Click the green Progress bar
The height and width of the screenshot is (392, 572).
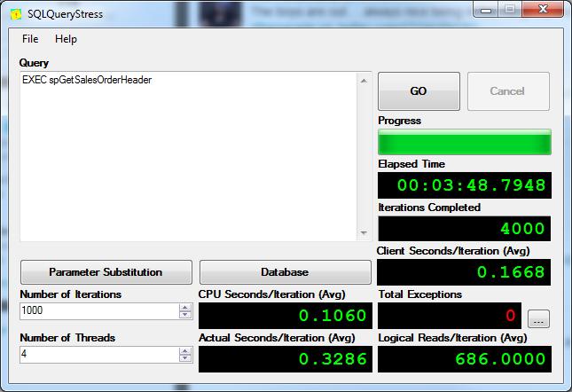point(465,142)
